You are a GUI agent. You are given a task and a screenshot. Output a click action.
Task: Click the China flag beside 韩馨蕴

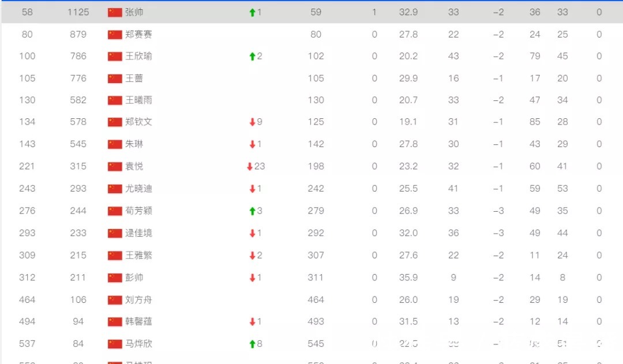coord(115,321)
